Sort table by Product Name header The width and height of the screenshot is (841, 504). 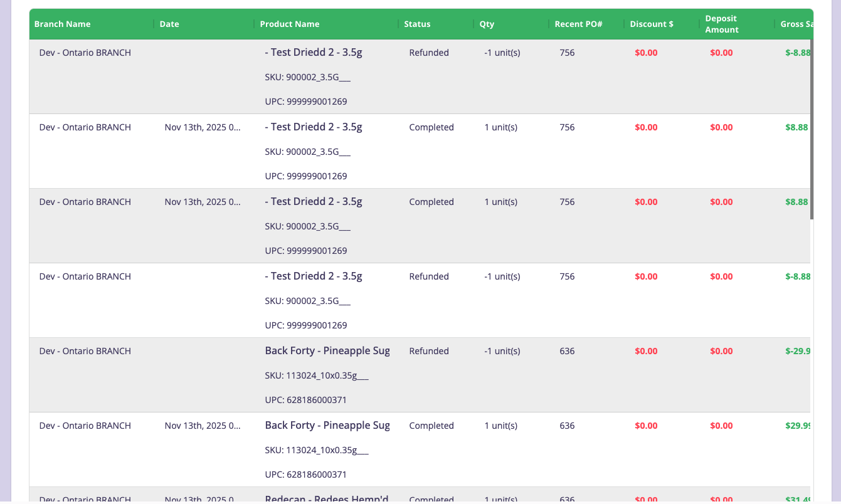[290, 24]
